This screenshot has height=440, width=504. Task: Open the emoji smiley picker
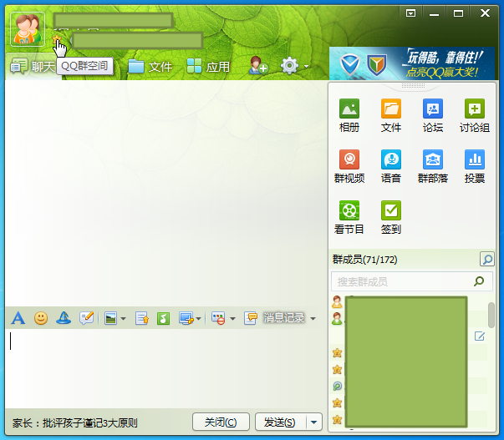pyautogui.click(x=41, y=318)
